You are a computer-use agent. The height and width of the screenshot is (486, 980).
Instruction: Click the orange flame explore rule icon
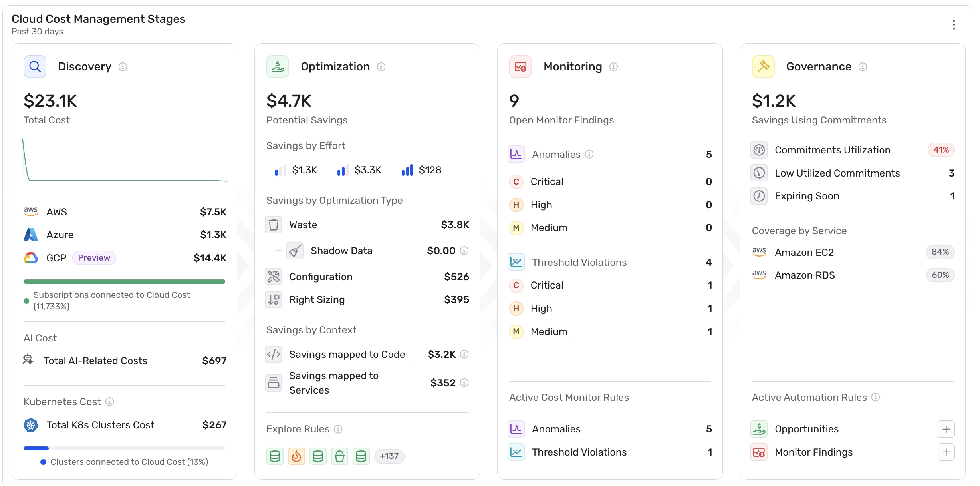tap(296, 456)
